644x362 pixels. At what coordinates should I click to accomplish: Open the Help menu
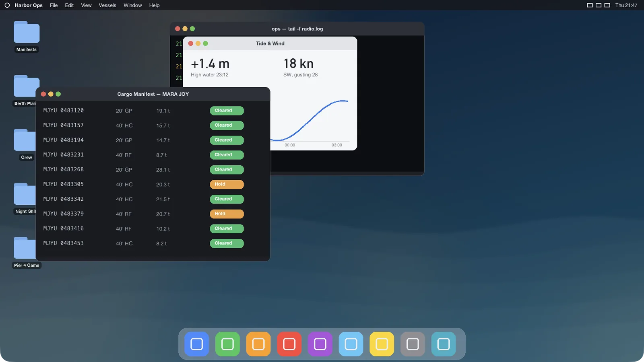point(155,5)
